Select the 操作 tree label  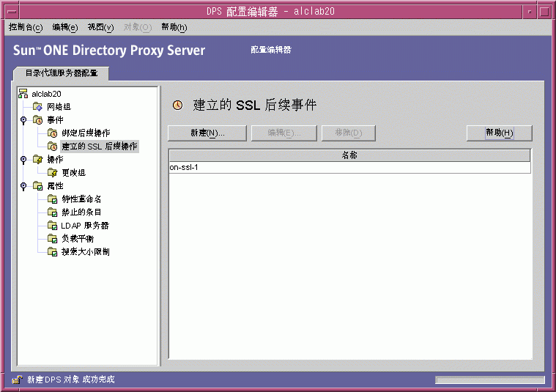click(x=55, y=159)
